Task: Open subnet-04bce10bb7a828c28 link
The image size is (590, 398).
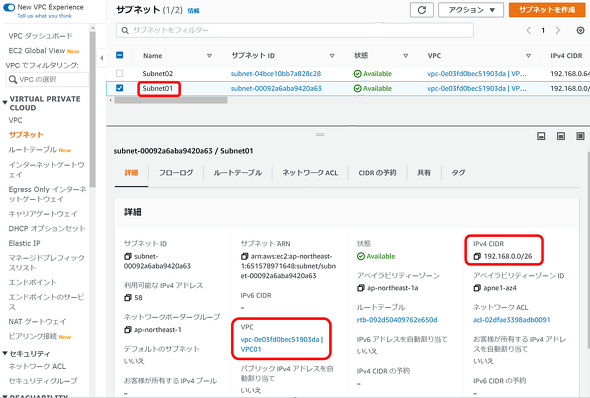Action: point(276,74)
